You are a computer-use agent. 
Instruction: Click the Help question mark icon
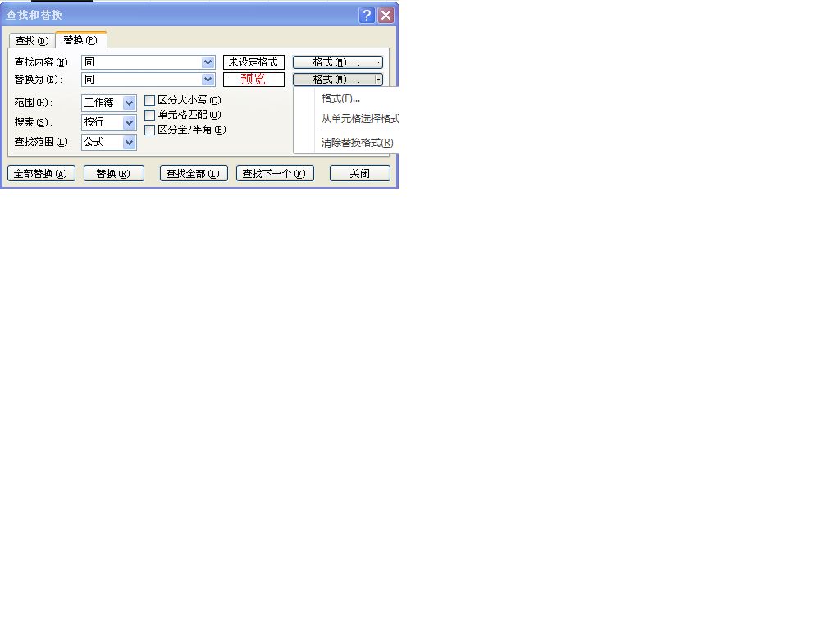(x=367, y=15)
